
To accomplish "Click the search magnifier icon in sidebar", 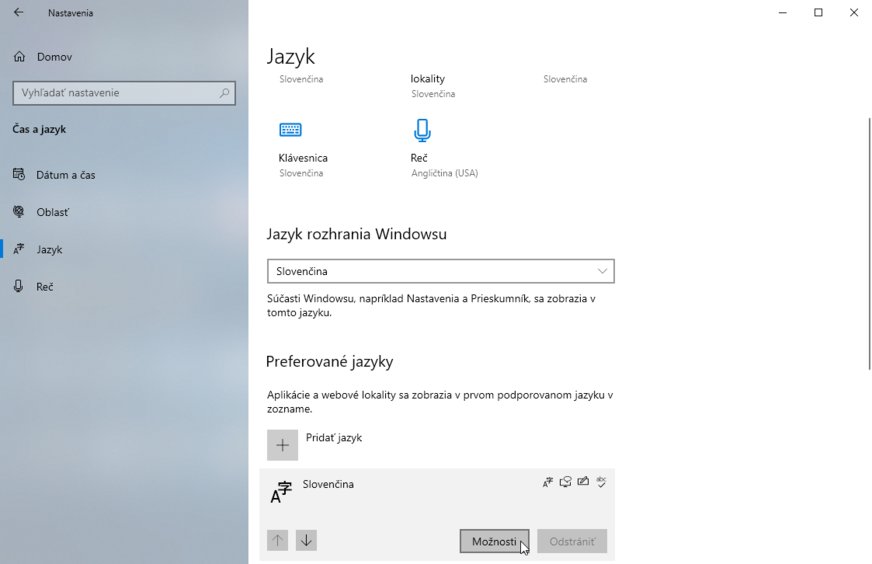I will [x=224, y=93].
